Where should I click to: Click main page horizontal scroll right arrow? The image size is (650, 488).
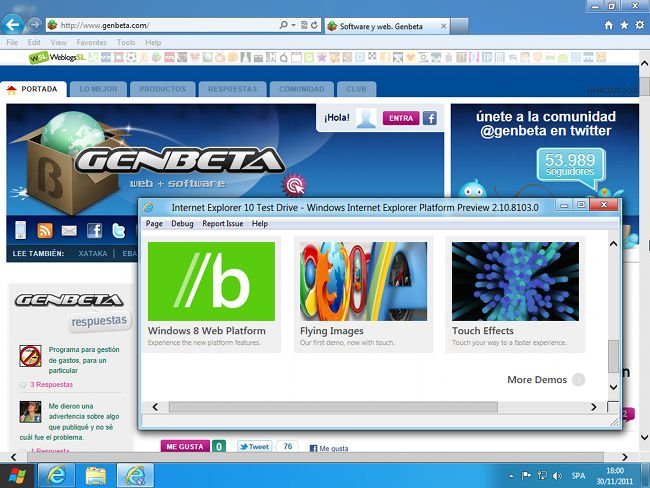coord(625,457)
